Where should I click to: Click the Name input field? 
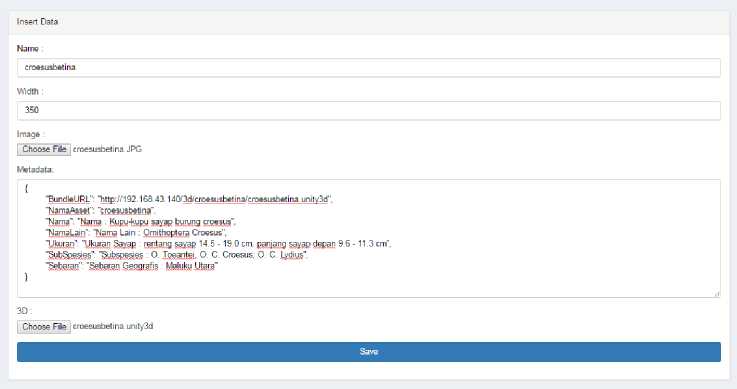(x=368, y=68)
